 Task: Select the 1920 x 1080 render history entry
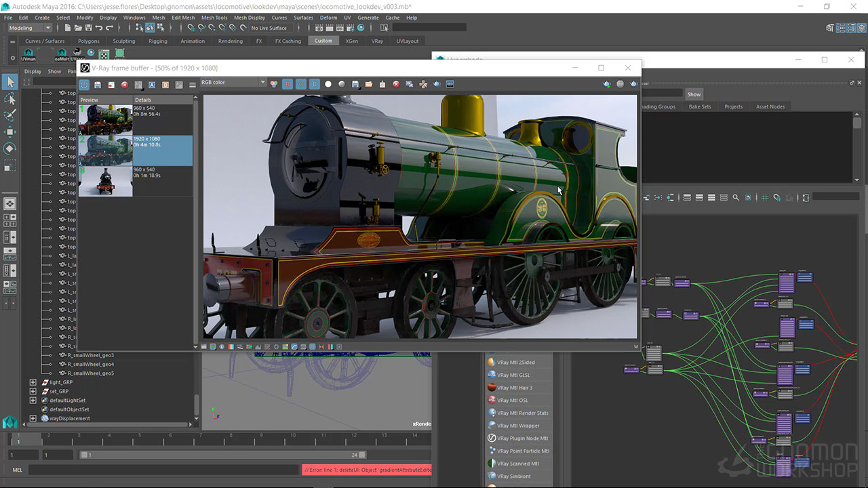136,150
